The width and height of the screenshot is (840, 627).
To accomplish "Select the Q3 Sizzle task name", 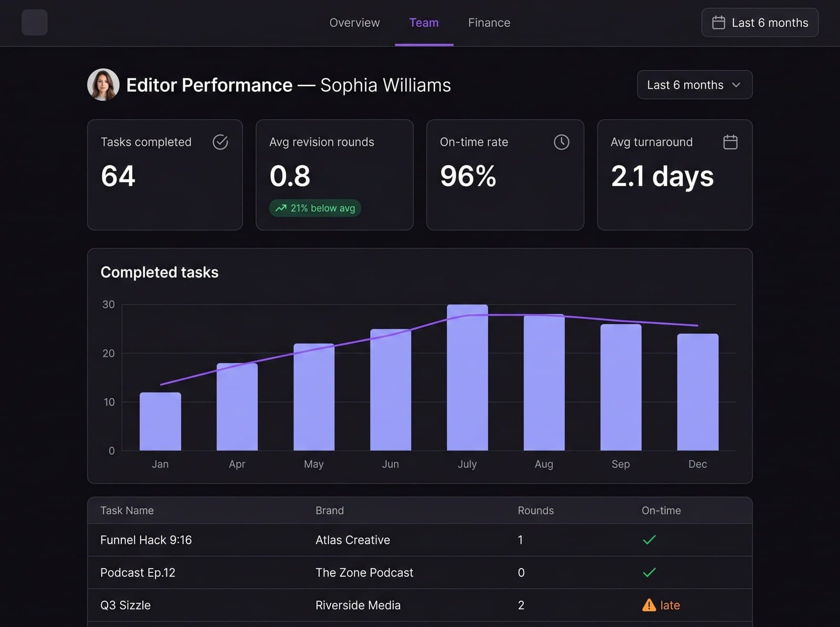I will 125,605.
